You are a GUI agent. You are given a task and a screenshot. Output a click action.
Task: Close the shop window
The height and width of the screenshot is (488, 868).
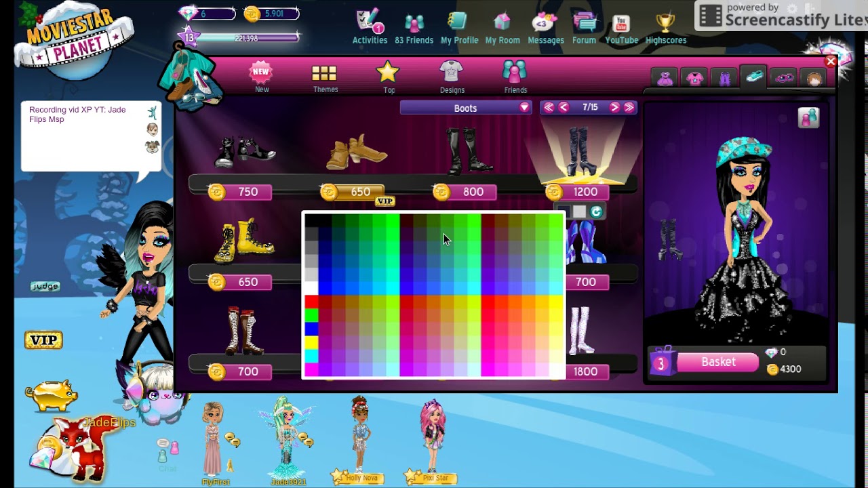point(831,62)
